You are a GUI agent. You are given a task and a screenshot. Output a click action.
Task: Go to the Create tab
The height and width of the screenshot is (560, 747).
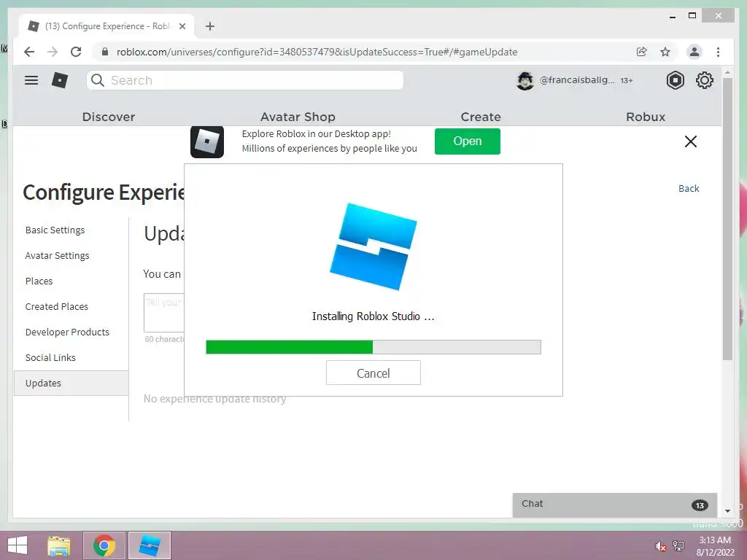481,117
